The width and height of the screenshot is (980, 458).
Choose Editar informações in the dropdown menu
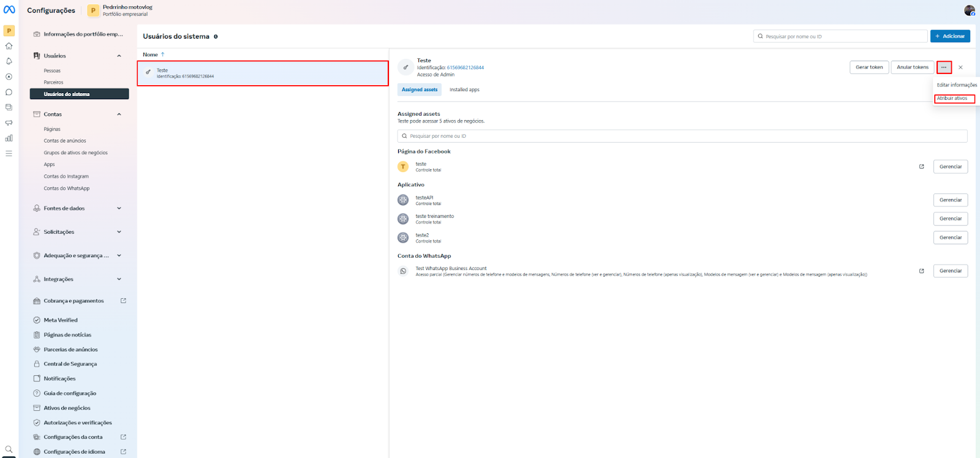tap(956, 85)
